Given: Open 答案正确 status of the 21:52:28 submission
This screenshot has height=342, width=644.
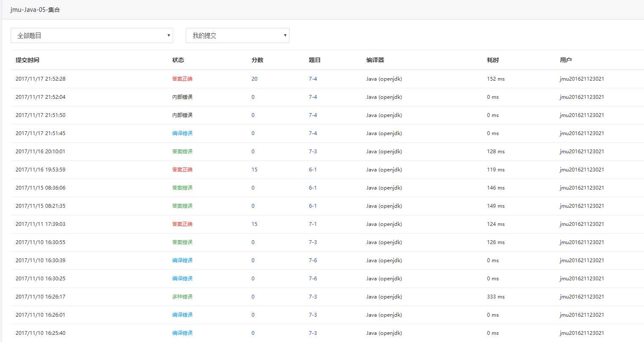Looking at the screenshot, I should pyautogui.click(x=182, y=79).
